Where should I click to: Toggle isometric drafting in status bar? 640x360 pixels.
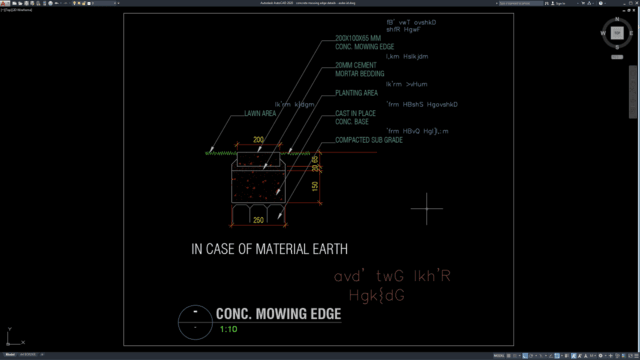(541, 356)
